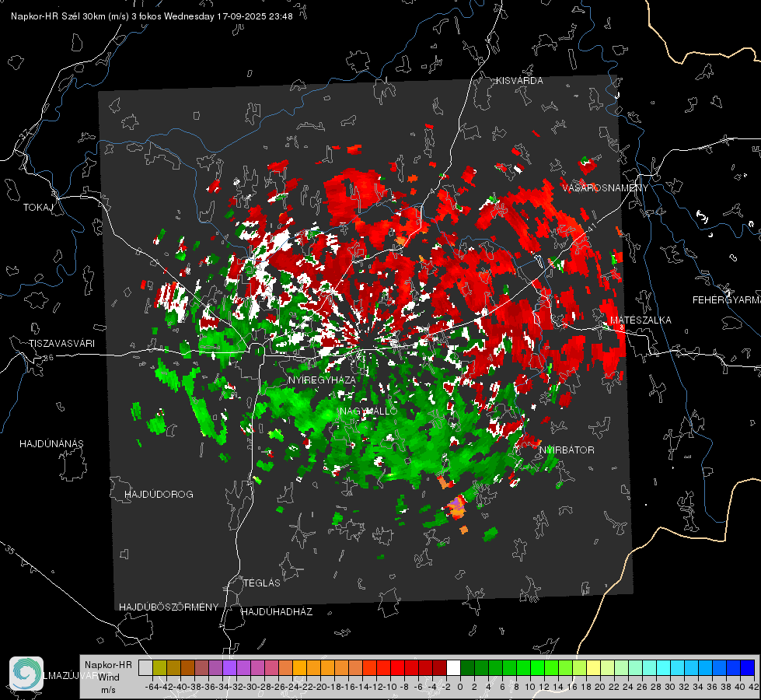
Task: Click the HAJDÚBÖSZÖRMÉNY city label
Action: (169, 607)
